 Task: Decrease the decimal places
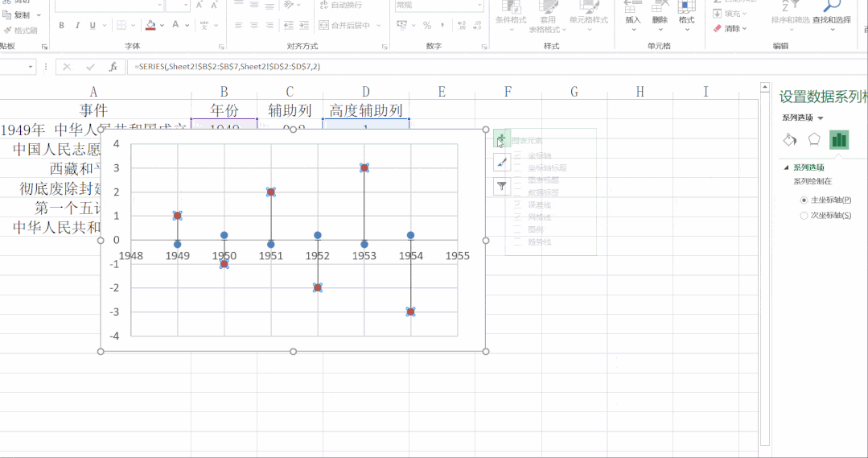click(x=477, y=26)
